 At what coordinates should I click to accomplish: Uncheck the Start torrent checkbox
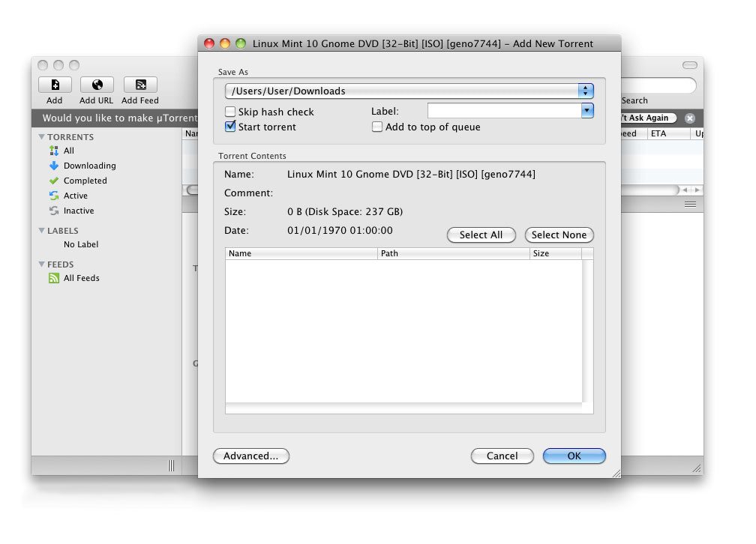click(x=231, y=127)
